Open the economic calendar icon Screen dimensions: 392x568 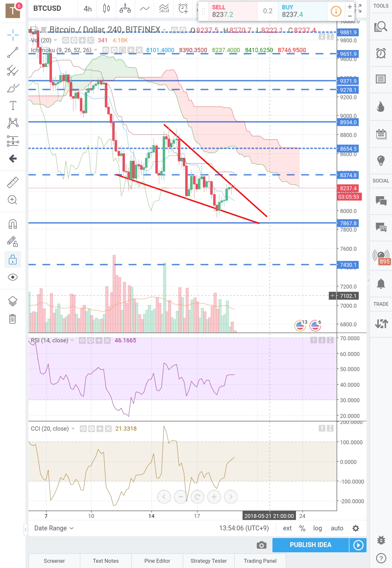pos(381,134)
